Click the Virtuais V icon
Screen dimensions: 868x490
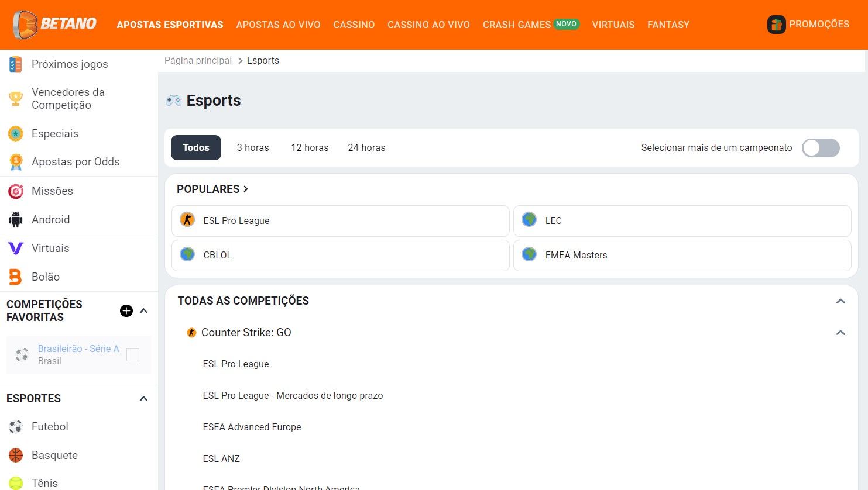[x=16, y=249]
